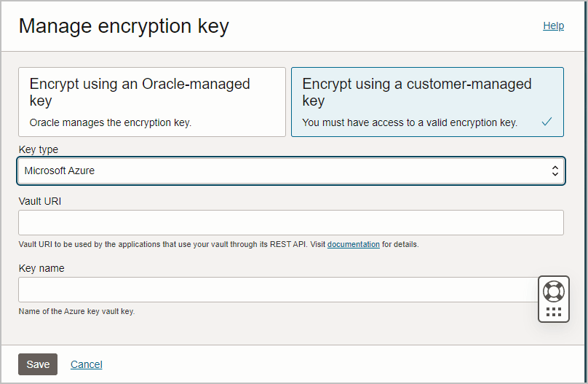Click the grid dots handle below lifebuoy
The image size is (588, 384).
[553, 312]
